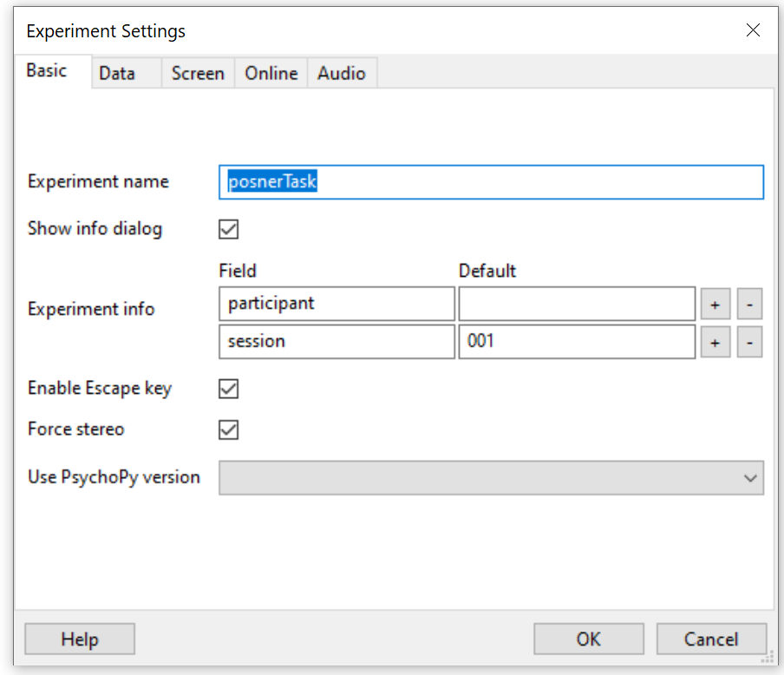The width and height of the screenshot is (784, 675).
Task: Remove the session field with minus button
Action: [749, 342]
